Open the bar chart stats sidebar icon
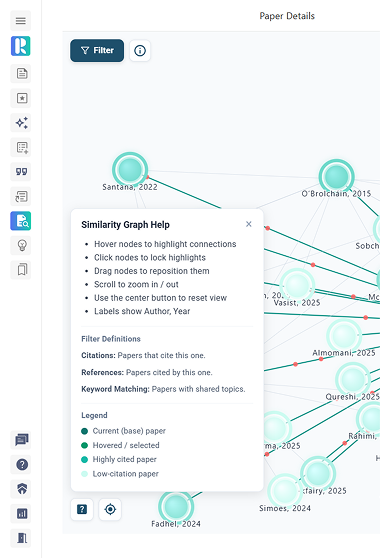This screenshot has height=558, width=380. pos(22,514)
